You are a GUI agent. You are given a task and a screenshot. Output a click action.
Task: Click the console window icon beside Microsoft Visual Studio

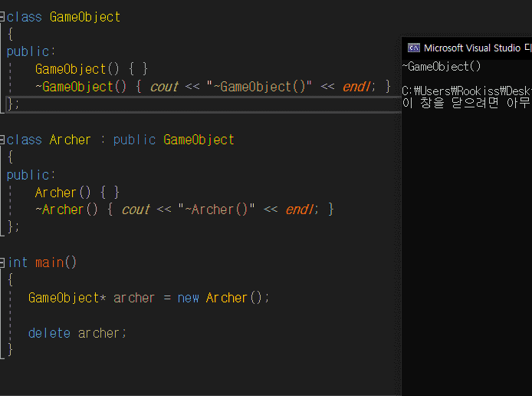pyautogui.click(x=414, y=48)
